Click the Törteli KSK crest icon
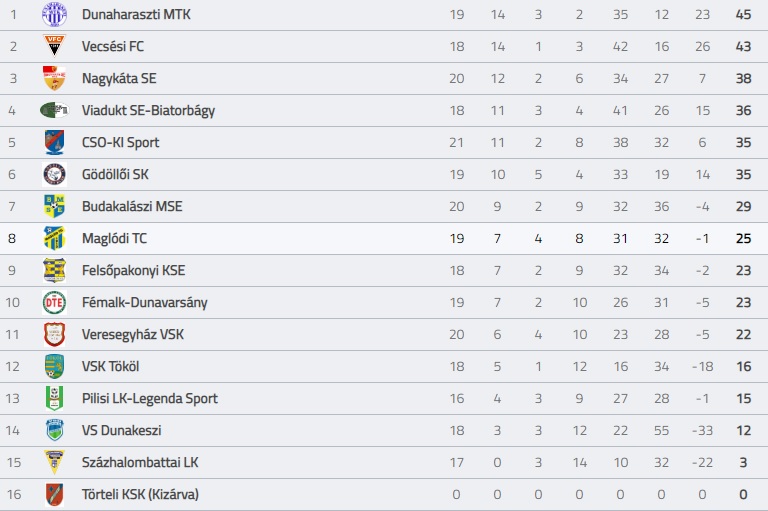768x511 pixels. coord(54,494)
